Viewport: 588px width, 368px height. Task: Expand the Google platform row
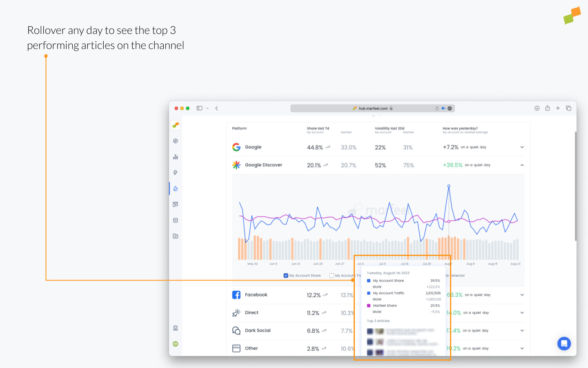tap(522, 147)
